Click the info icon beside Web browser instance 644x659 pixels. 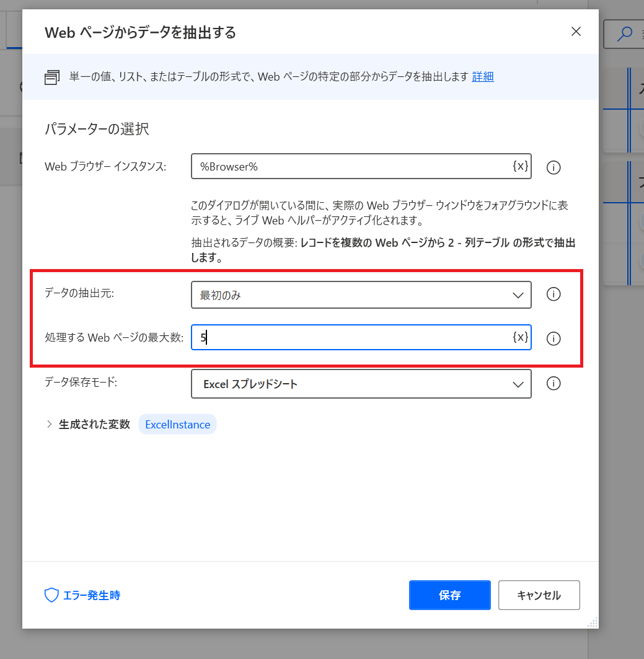(554, 167)
